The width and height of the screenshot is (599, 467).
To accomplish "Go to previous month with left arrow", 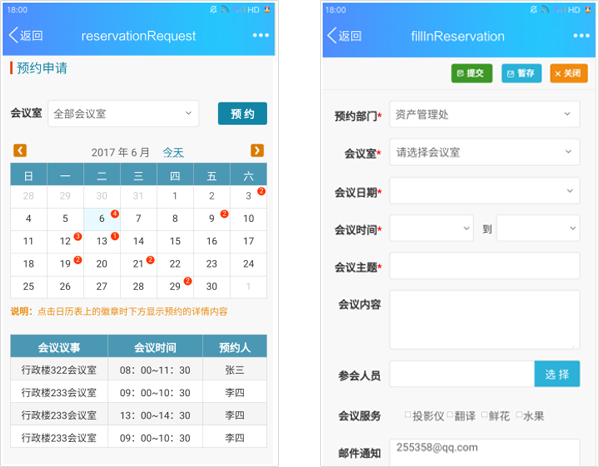I will (x=20, y=150).
